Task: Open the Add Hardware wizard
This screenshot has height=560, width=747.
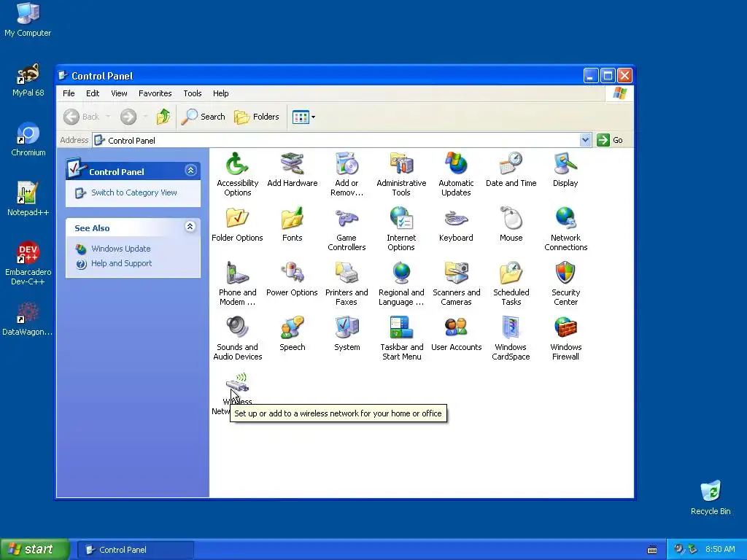Action: 292,170
